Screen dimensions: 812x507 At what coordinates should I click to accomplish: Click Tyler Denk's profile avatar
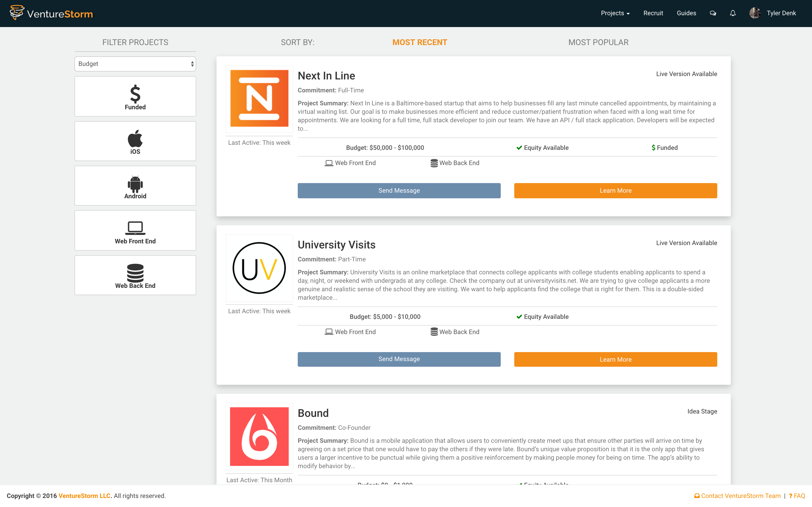pos(754,13)
